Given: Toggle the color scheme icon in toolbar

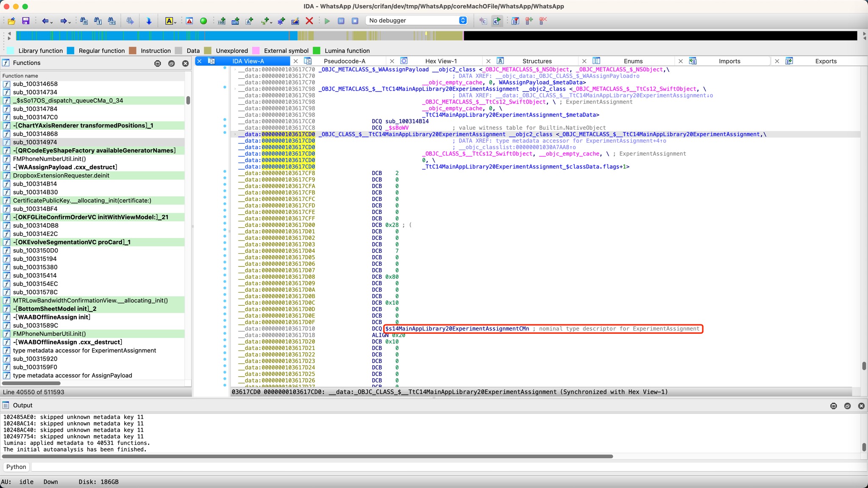Looking at the screenshot, I should 169,20.
